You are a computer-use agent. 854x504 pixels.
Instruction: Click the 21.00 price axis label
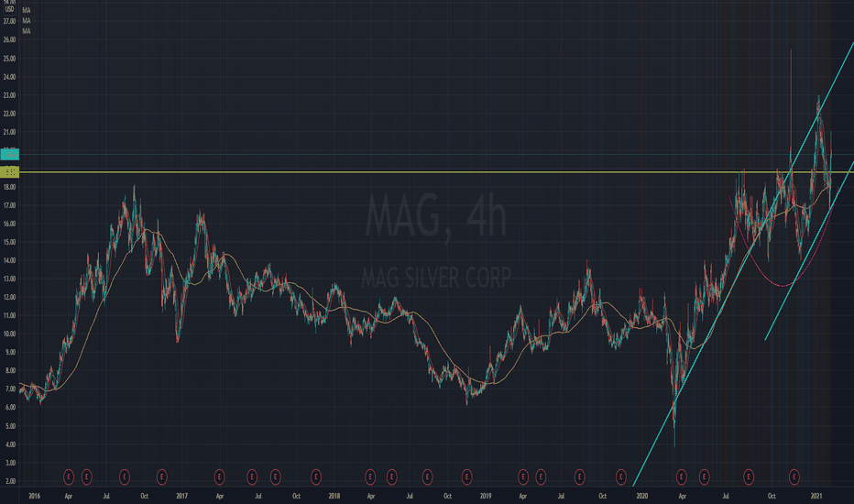pyautogui.click(x=9, y=132)
